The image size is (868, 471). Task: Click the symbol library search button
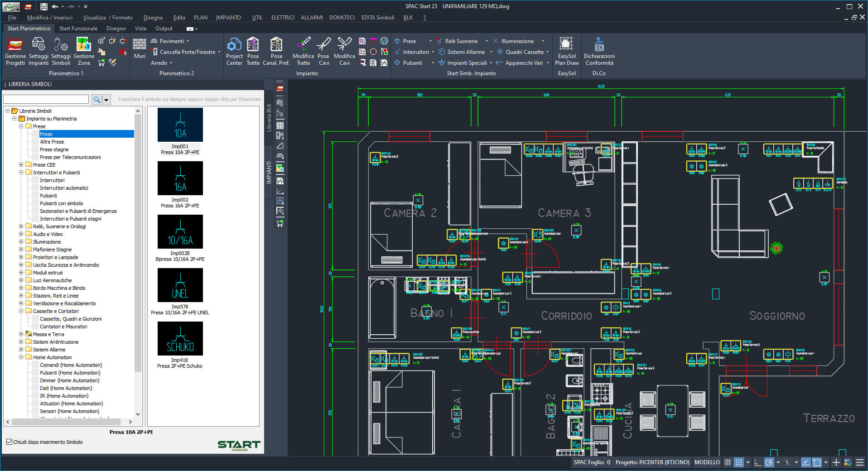96,100
